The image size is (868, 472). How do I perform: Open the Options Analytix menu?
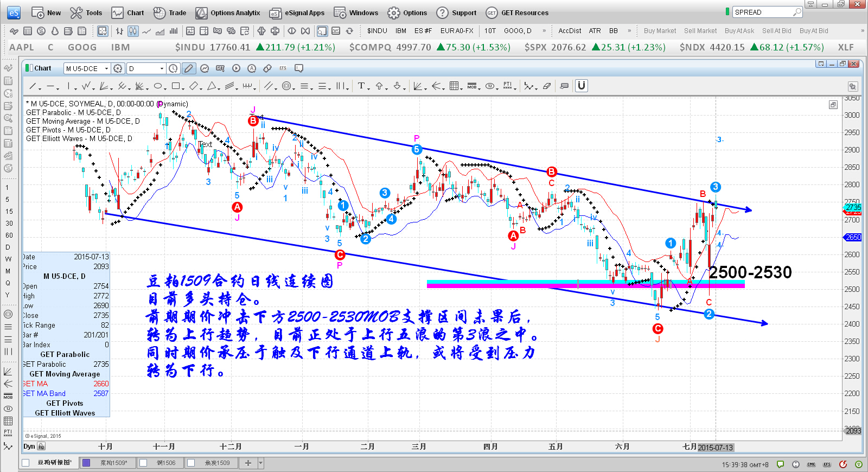click(228, 12)
